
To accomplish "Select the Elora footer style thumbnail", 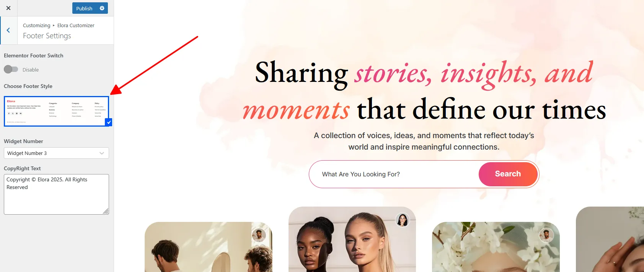I will (56, 111).
